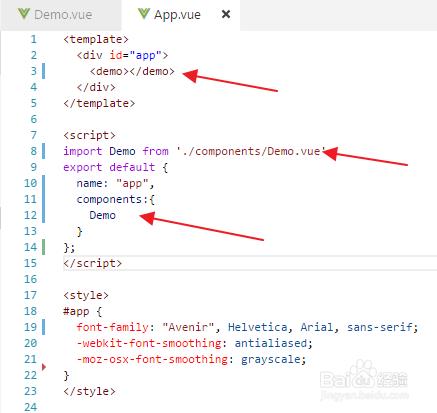The image size is (437, 413).
Task: Click line number 1 in the gutter
Action: tap(34, 39)
